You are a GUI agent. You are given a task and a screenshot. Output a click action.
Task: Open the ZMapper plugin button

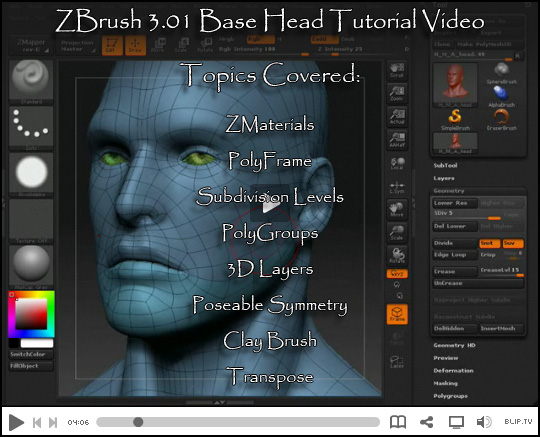31,45
